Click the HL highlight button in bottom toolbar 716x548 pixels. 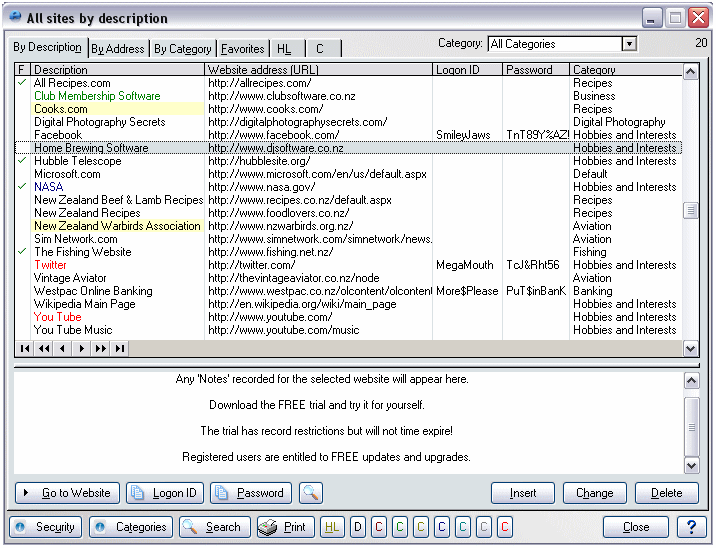click(332, 527)
